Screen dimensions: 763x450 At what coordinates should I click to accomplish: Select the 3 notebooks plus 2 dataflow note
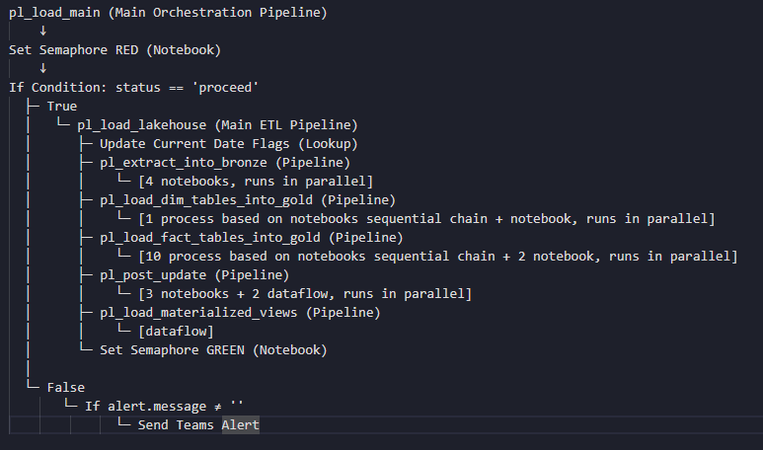click(x=305, y=294)
